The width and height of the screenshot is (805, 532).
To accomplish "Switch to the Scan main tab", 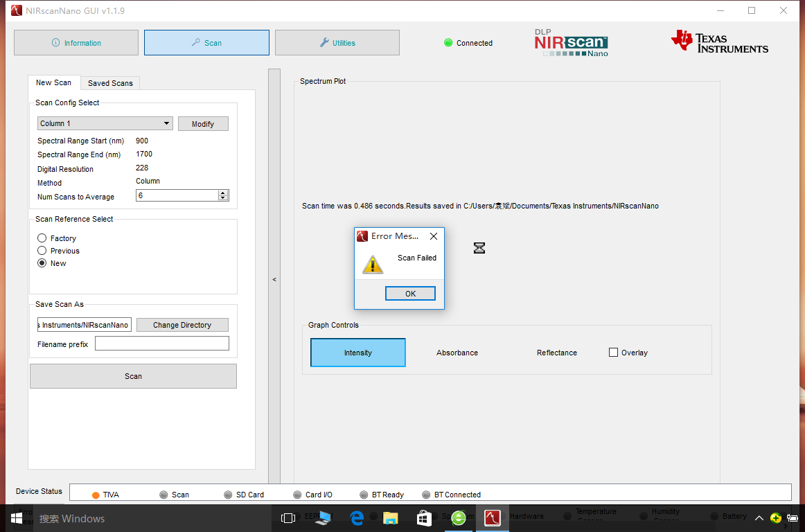I will click(x=206, y=43).
